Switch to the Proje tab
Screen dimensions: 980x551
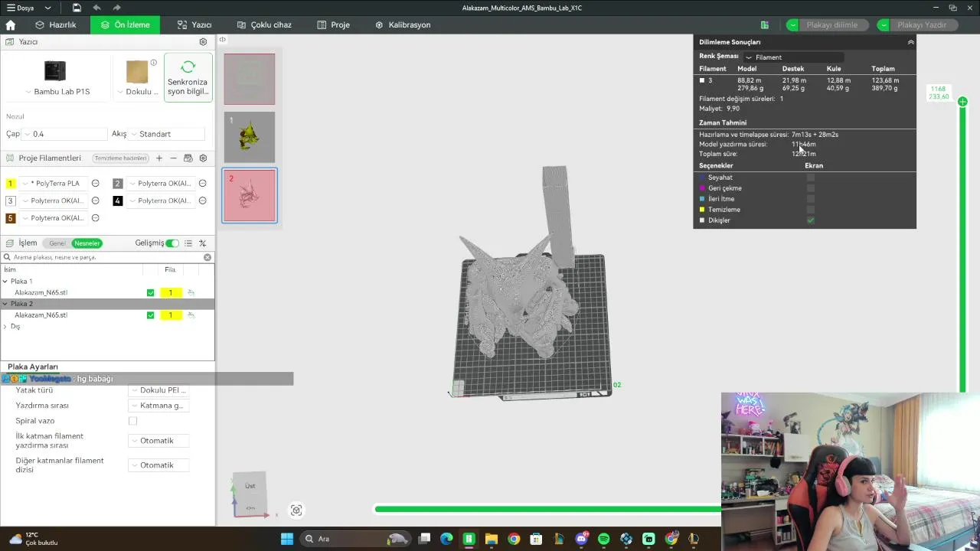pos(334,24)
